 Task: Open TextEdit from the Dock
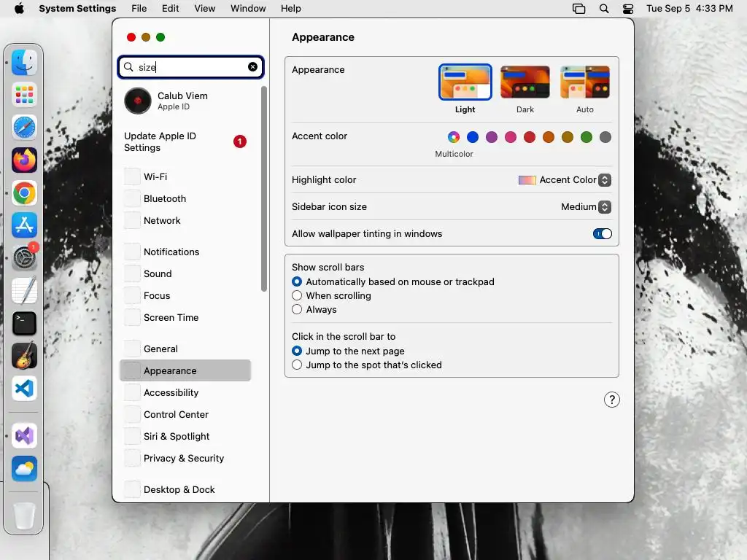(x=24, y=290)
